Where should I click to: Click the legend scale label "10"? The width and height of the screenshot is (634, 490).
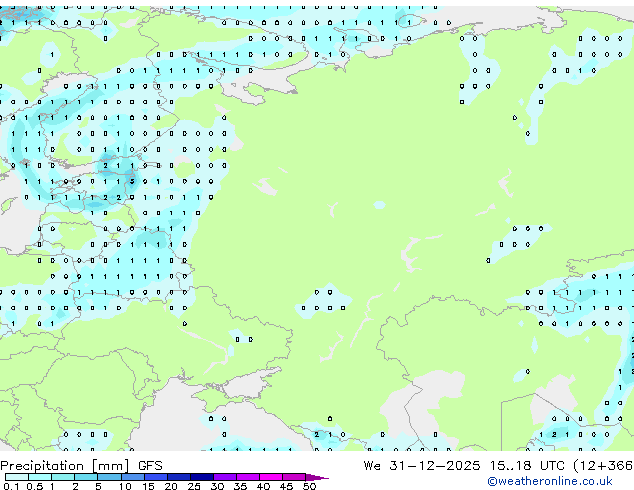pos(125,486)
